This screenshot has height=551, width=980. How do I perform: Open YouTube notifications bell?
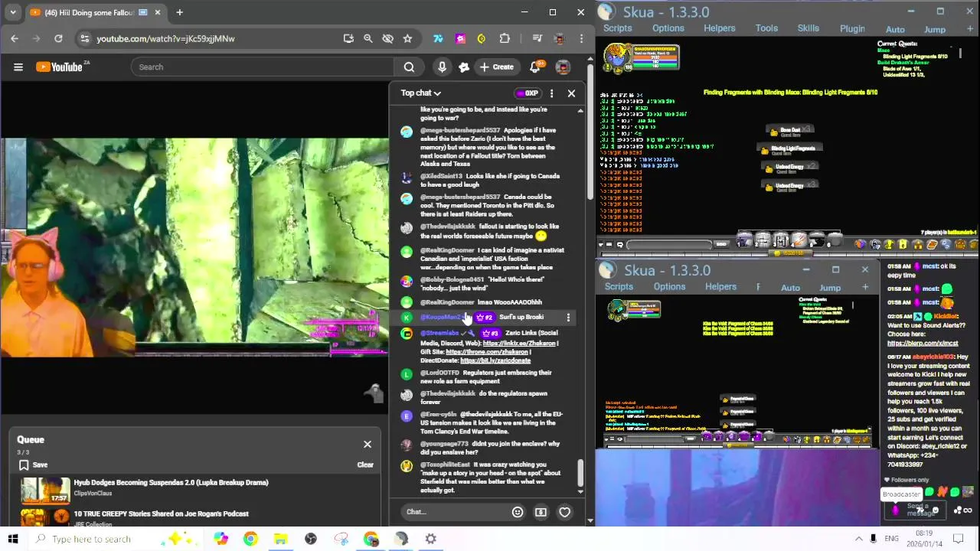(x=535, y=67)
